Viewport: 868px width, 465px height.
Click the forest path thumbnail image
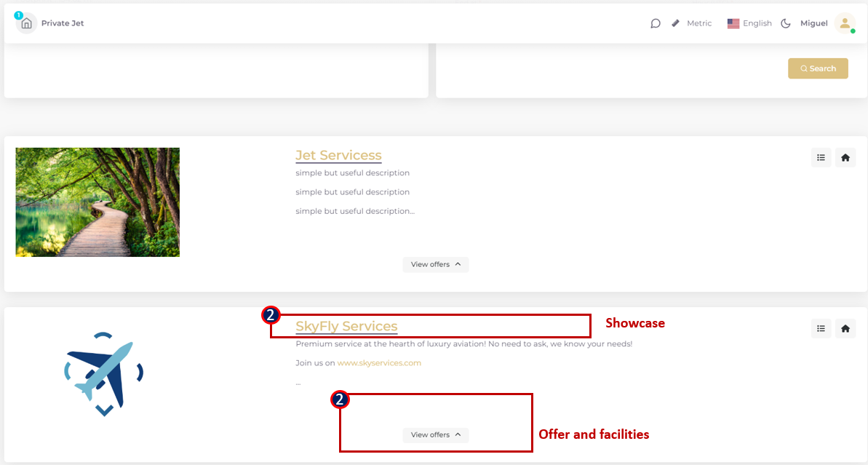[x=97, y=202]
